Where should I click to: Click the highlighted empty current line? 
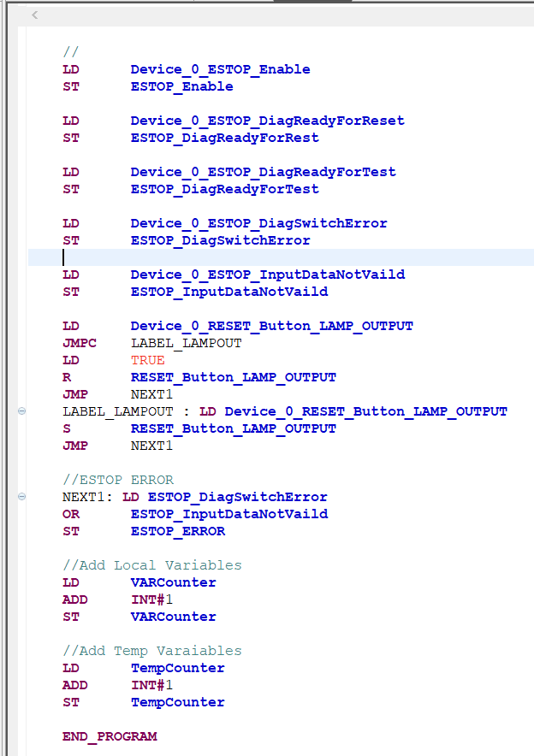[281, 257]
